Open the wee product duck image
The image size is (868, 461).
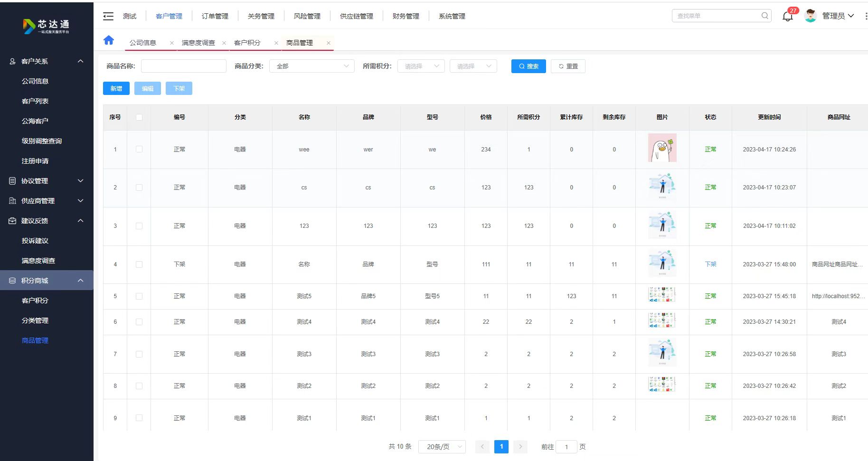click(662, 148)
